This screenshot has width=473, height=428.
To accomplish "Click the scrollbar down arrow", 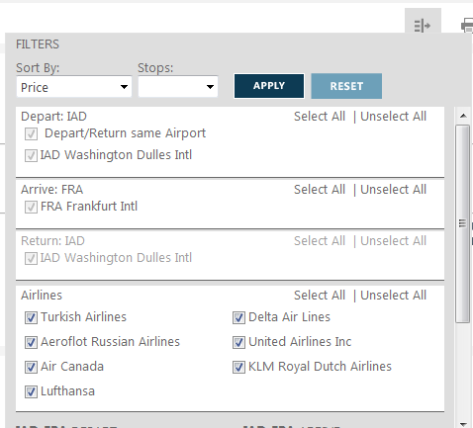I will pos(463,424).
